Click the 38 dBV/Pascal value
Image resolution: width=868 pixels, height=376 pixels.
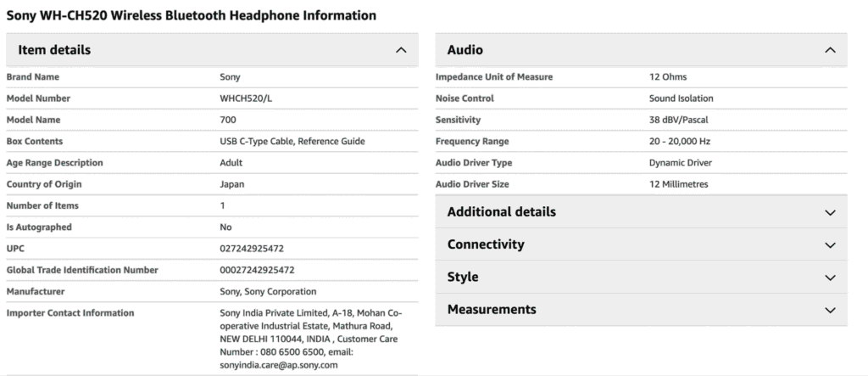tap(678, 120)
